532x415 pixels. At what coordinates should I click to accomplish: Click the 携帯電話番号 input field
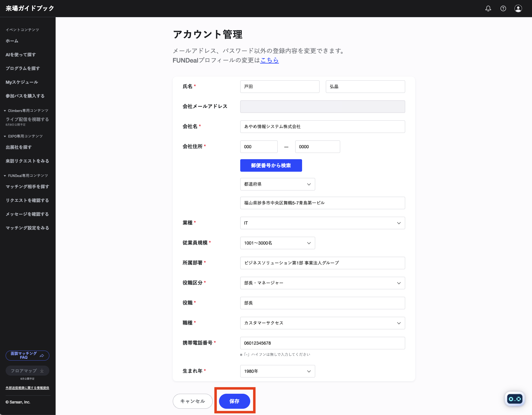pyautogui.click(x=322, y=343)
